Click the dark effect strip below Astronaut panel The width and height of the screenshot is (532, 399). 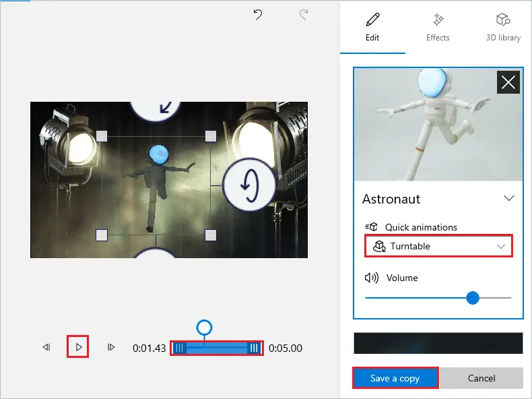pyautogui.click(x=438, y=343)
